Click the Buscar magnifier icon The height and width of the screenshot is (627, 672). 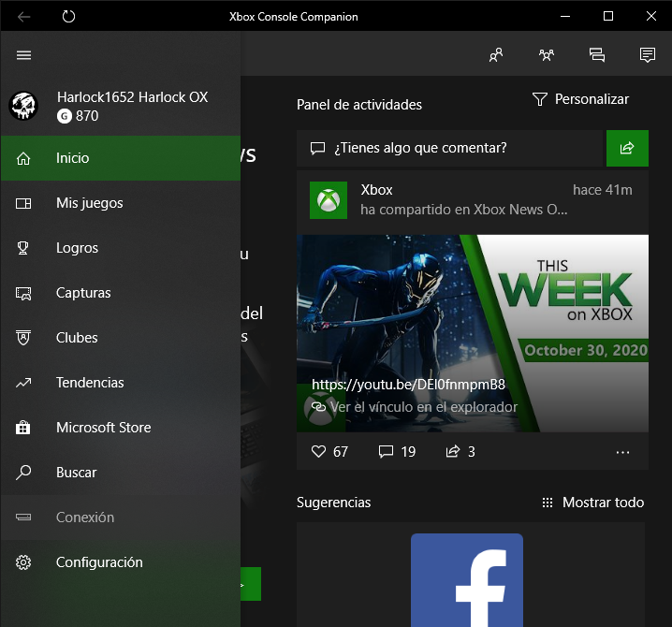(23, 473)
